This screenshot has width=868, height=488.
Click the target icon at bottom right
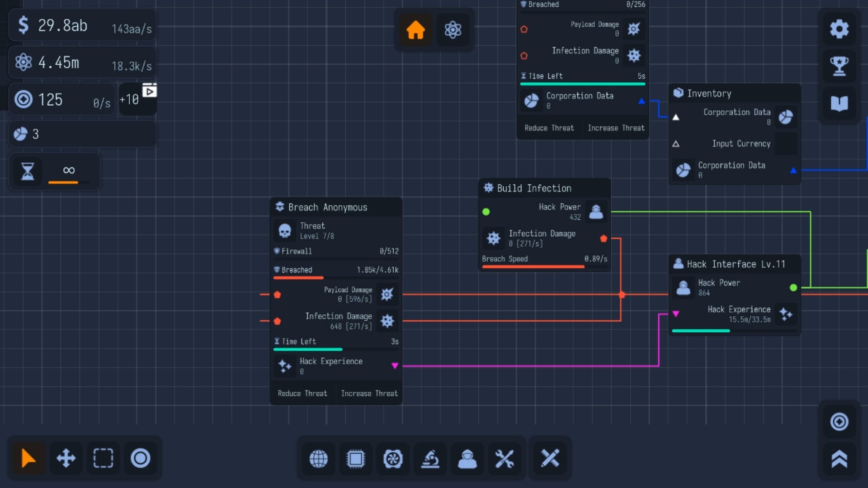click(839, 422)
